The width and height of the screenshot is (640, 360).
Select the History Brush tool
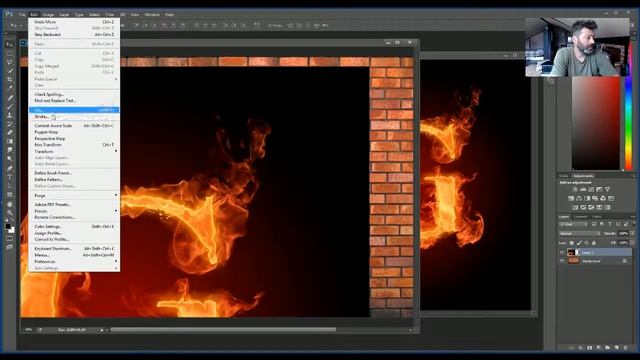[x=9, y=124]
